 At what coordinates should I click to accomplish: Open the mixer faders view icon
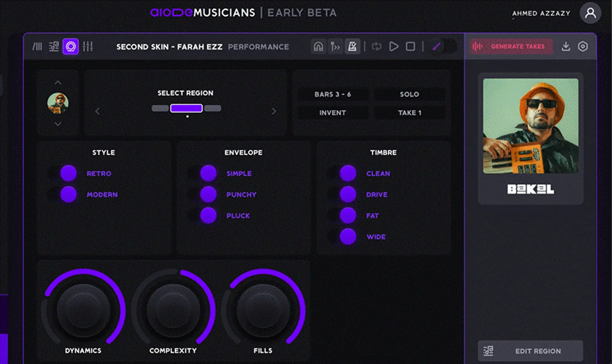point(88,47)
